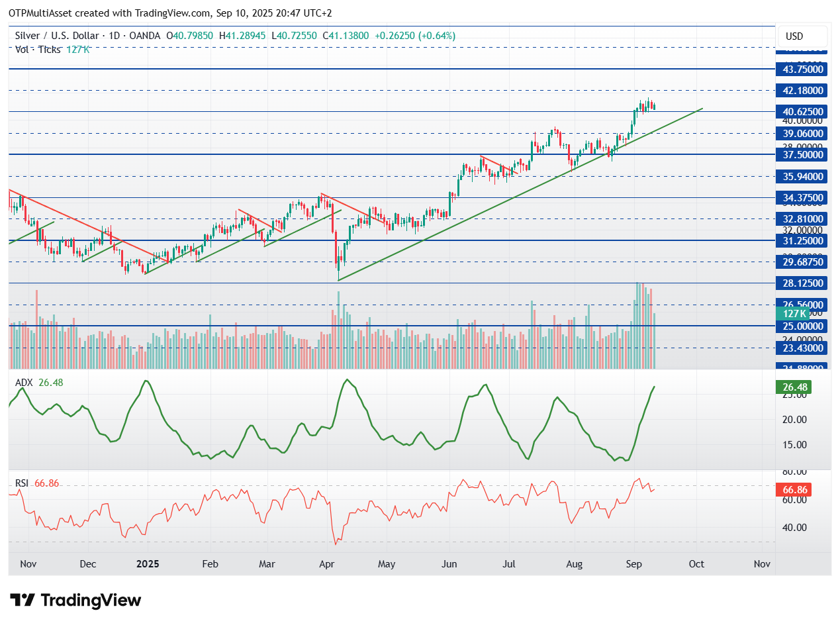Click the 60.00 level on the RSI scale

[x=794, y=500]
